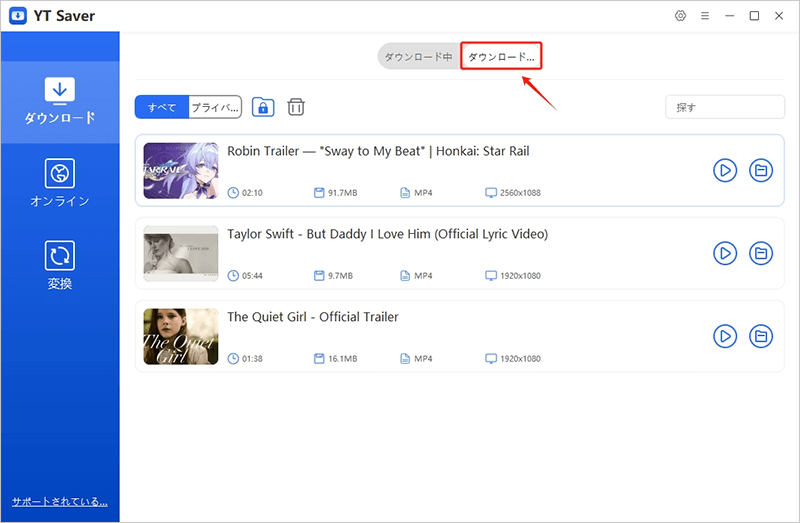The image size is (800, 523).
Task: Switch to the オンライン sidebar section
Action: (x=60, y=183)
